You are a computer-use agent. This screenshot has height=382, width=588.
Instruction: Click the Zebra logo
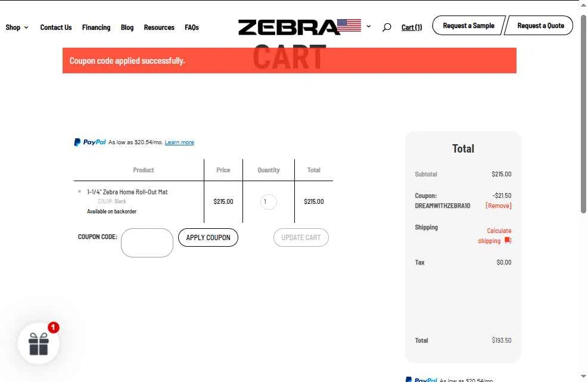289,27
